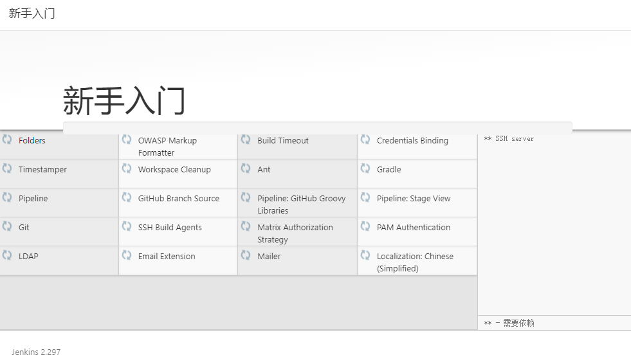Select the Workspace Cleanup plugin text

174,169
